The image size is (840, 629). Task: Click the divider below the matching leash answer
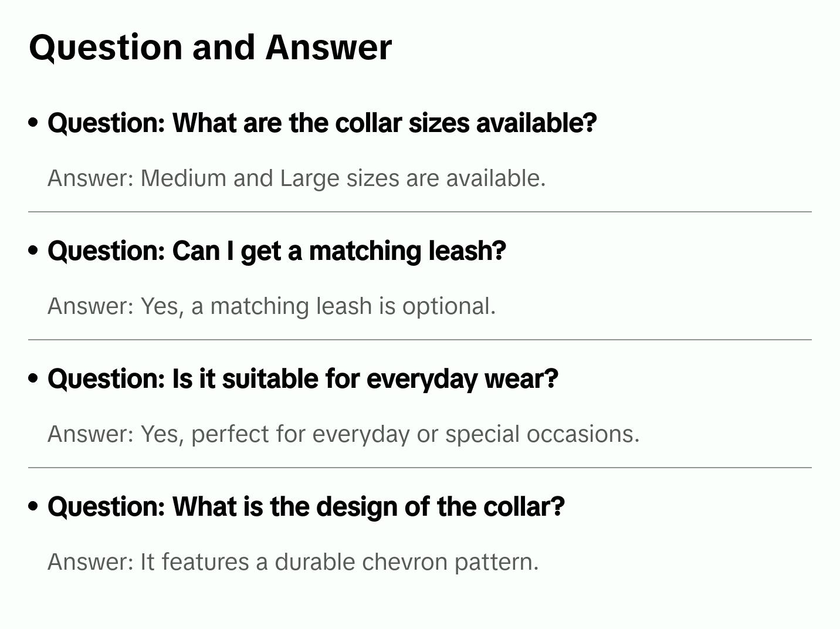click(419, 340)
